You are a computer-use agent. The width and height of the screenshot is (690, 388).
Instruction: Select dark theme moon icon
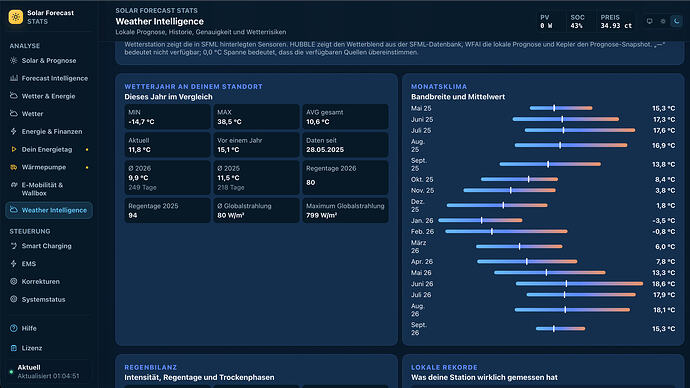[676, 21]
